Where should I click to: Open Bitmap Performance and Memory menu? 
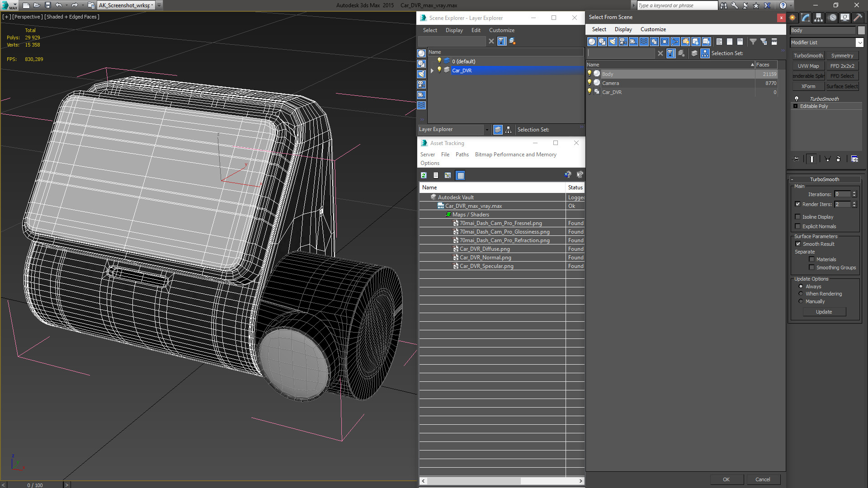(515, 155)
